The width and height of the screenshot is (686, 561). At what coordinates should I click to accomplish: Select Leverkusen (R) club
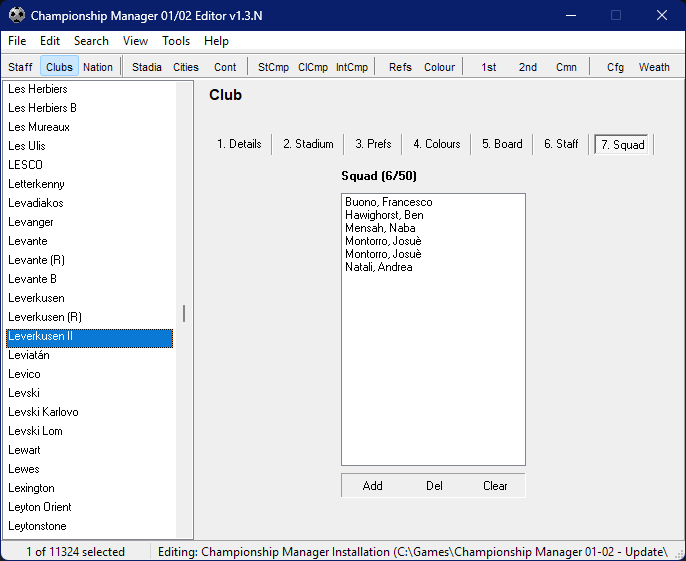click(89, 317)
